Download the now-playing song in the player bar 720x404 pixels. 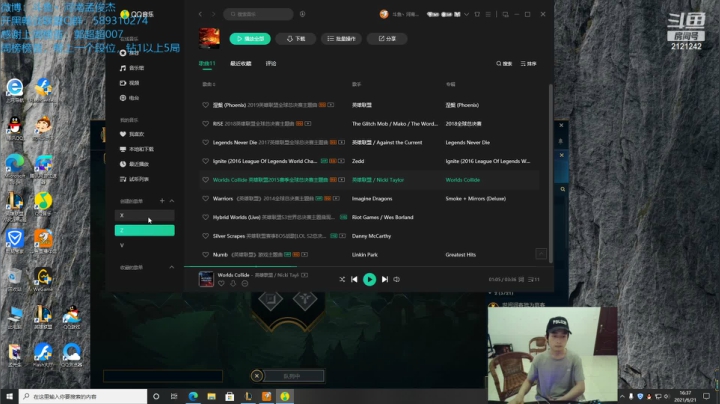[x=233, y=284]
